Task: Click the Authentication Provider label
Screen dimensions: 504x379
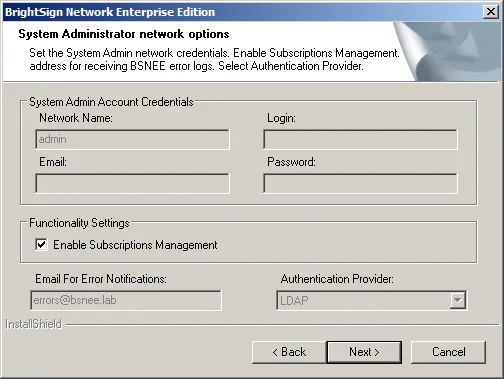Action: tap(337, 279)
